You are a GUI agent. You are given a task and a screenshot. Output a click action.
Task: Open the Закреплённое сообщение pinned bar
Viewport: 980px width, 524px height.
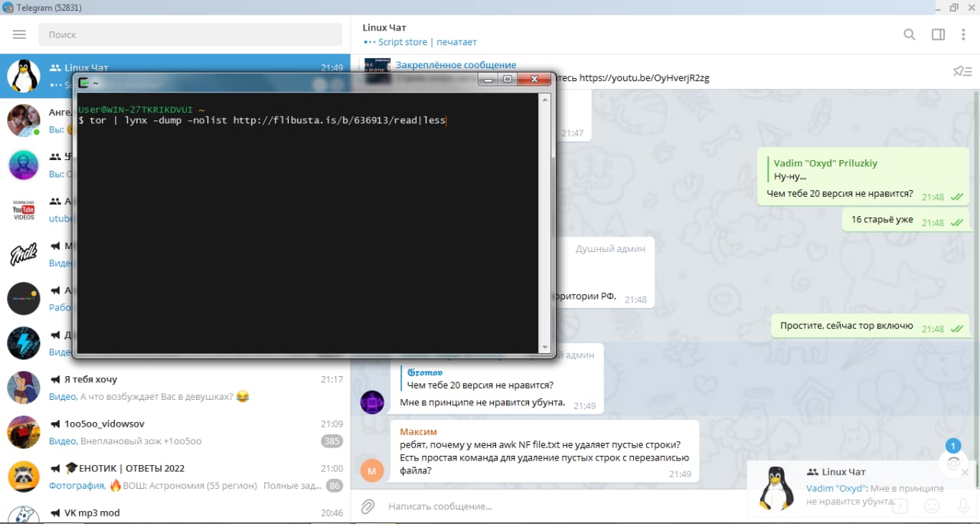[456, 65]
